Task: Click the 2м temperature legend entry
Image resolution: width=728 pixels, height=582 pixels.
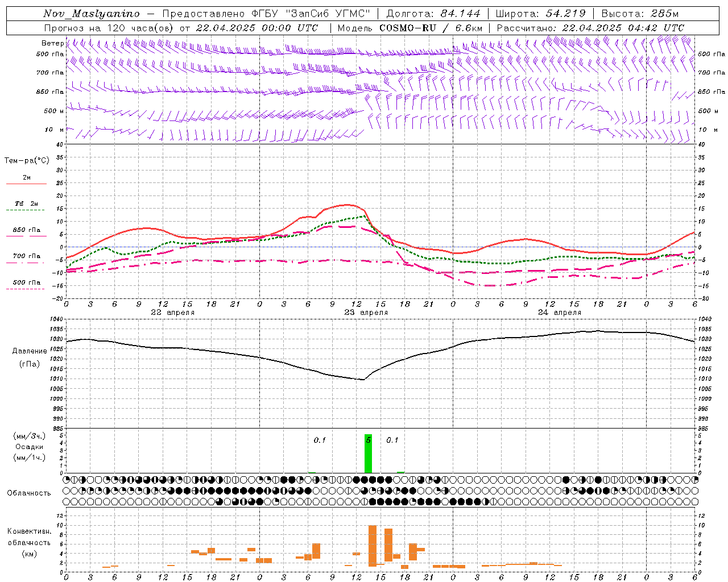Action: tap(27, 178)
